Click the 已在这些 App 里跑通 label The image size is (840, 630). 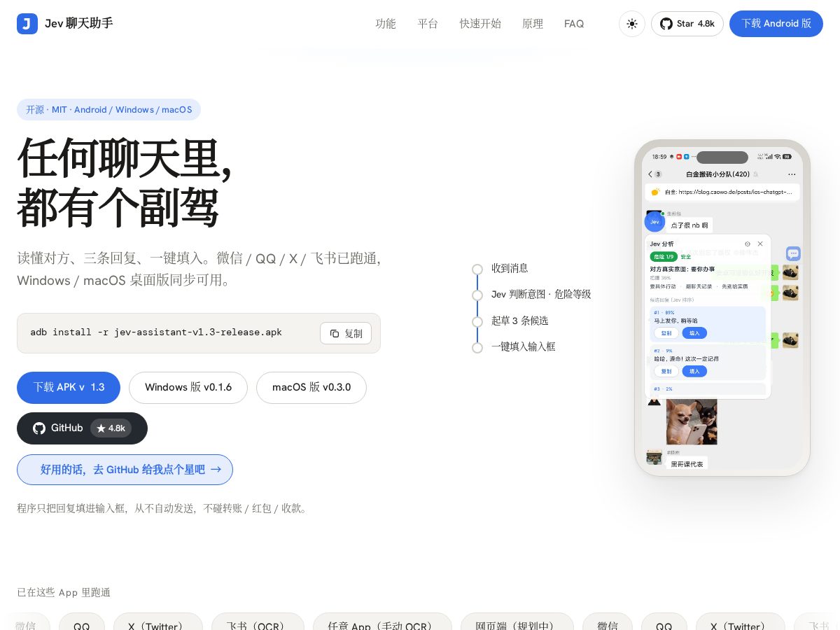64,592
